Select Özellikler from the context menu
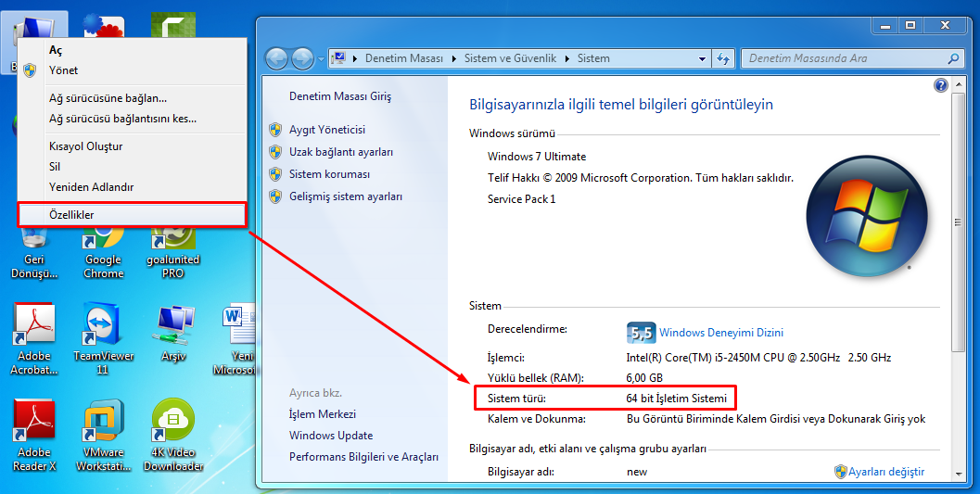Image resolution: width=980 pixels, height=494 pixels. [x=71, y=215]
